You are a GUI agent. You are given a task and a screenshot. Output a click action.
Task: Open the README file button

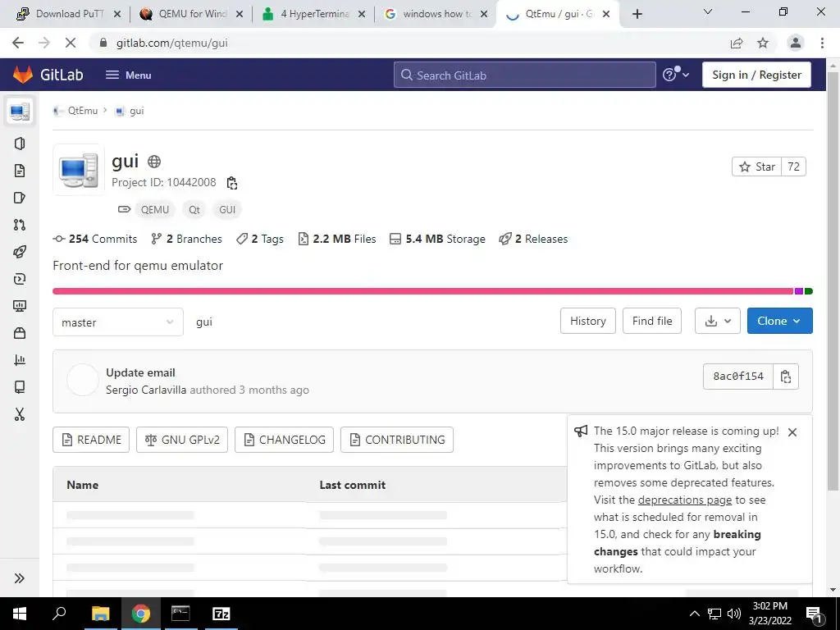tap(91, 440)
